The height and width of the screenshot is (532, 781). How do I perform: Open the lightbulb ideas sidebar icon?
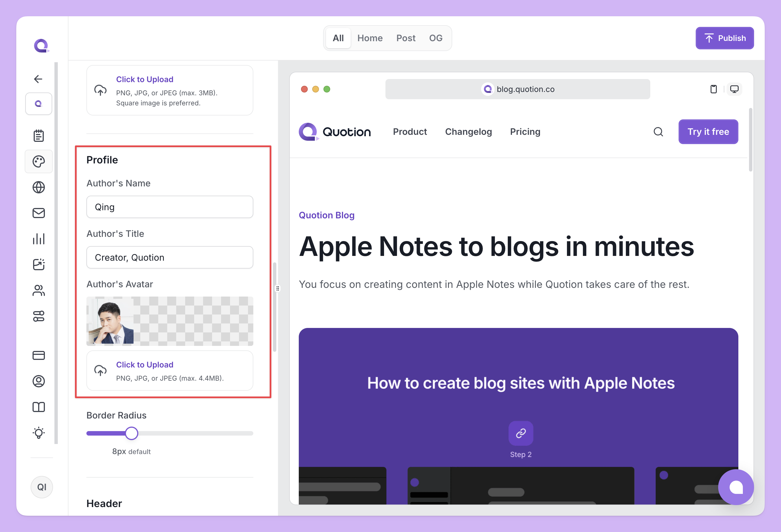[x=39, y=432]
